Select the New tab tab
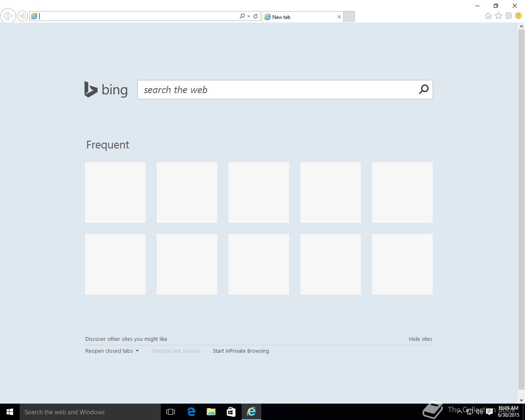The width and height of the screenshot is (525, 420). pyautogui.click(x=303, y=17)
